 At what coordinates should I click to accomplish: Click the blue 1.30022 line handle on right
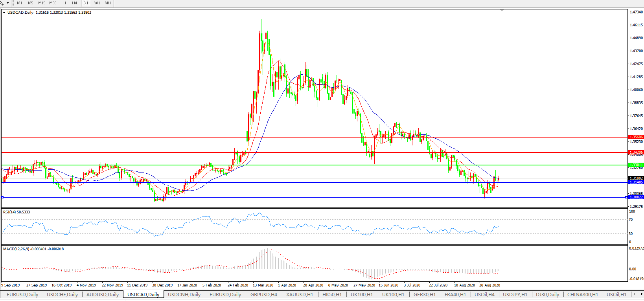[626, 197]
